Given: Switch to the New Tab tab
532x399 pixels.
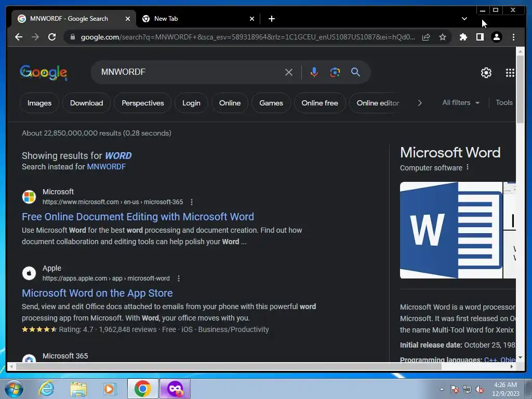Looking at the screenshot, I should pos(198,19).
